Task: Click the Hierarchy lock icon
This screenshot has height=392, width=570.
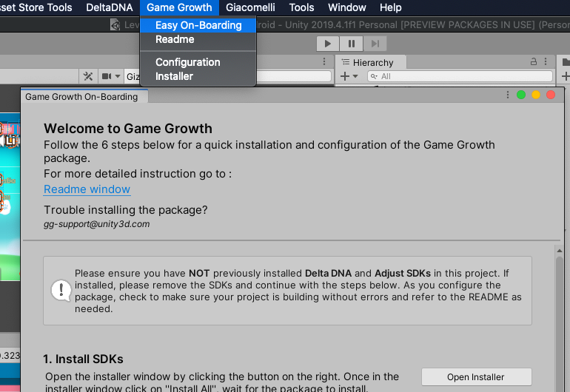Action: [533, 62]
